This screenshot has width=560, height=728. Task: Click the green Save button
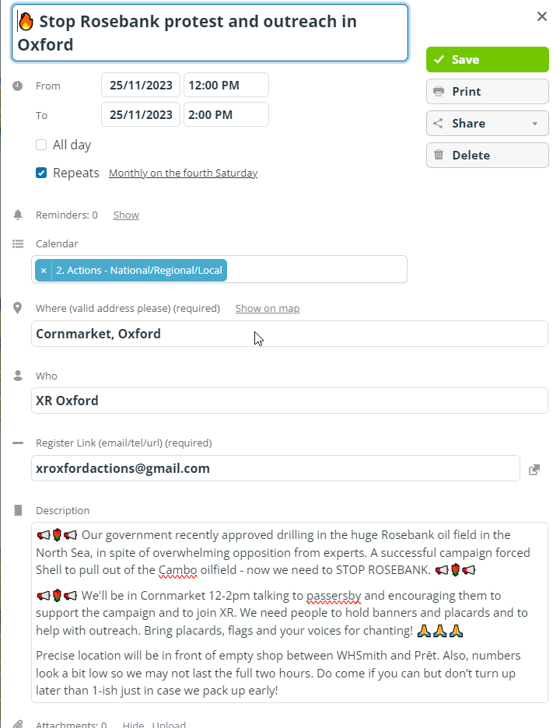488,59
